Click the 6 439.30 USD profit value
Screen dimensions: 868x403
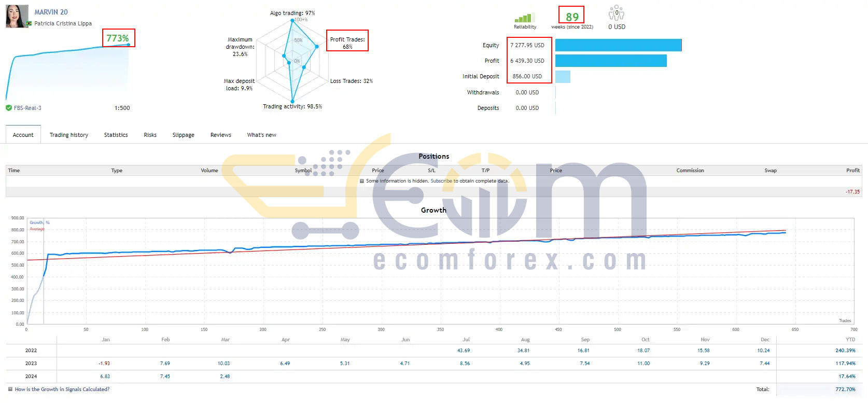[527, 61]
